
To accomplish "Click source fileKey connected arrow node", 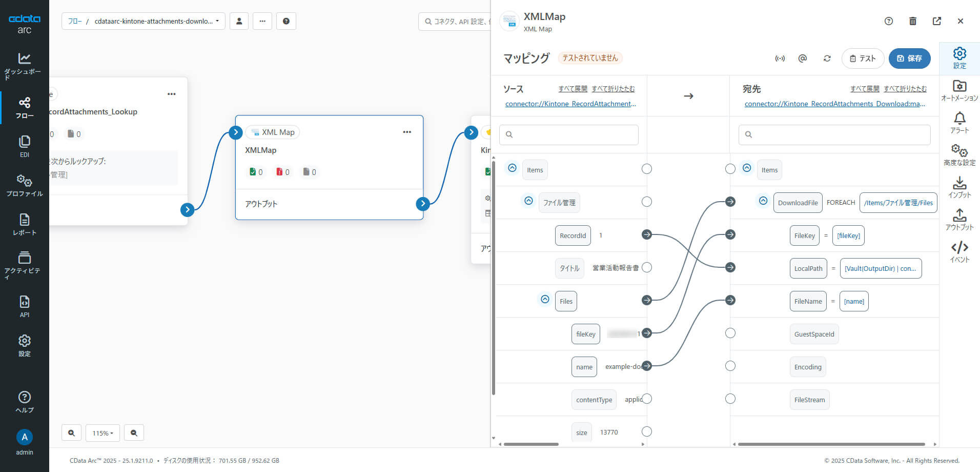I will [647, 333].
